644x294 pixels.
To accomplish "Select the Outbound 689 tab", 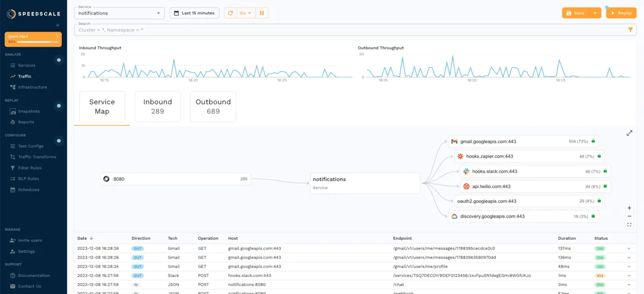I will (x=213, y=106).
